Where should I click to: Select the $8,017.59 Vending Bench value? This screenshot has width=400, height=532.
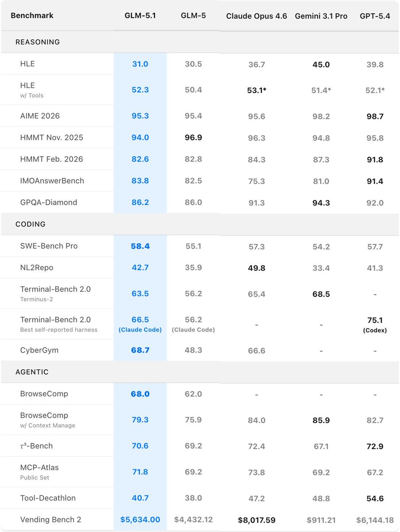coord(256,520)
